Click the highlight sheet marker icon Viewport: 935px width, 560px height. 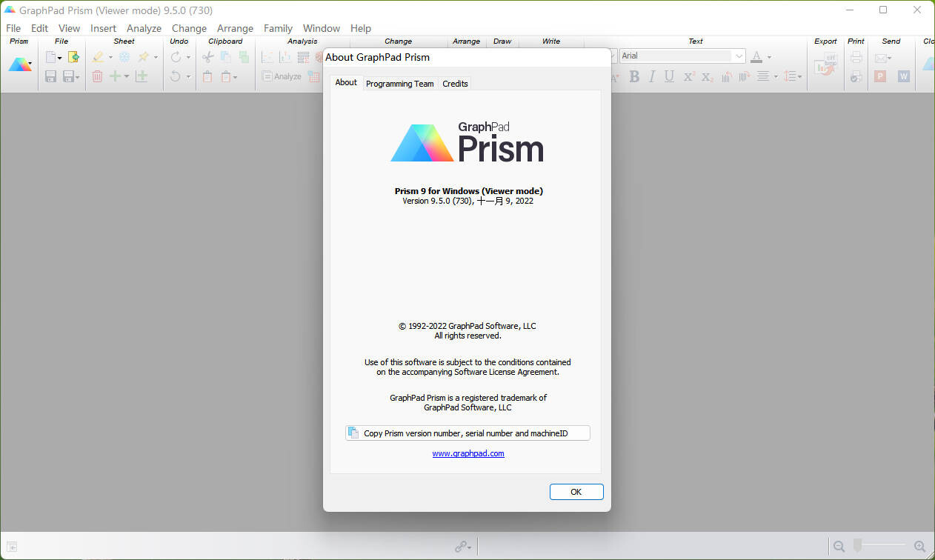[x=98, y=57]
